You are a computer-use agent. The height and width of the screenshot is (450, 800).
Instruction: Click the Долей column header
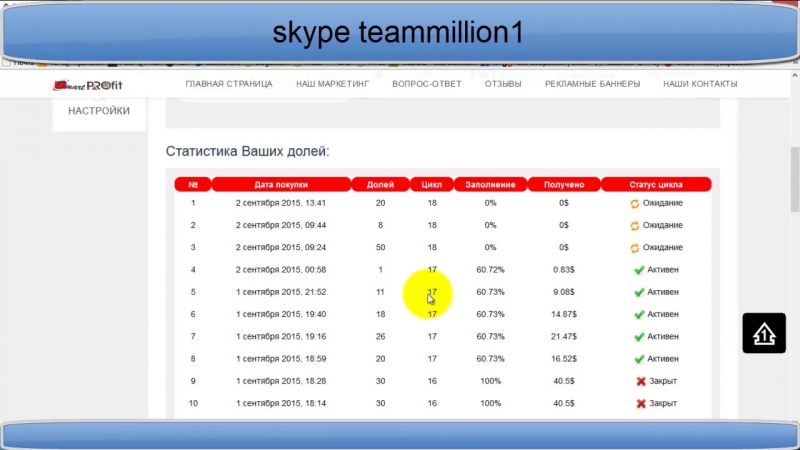380,185
